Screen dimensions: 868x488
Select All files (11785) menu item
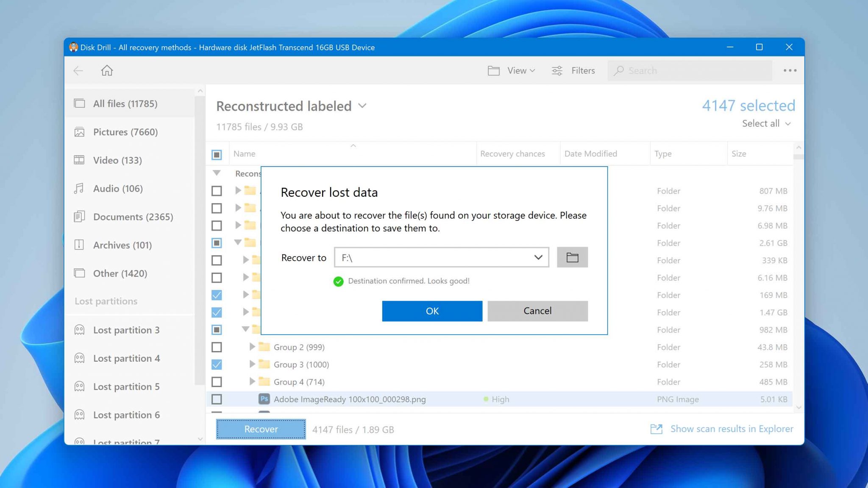coord(125,103)
